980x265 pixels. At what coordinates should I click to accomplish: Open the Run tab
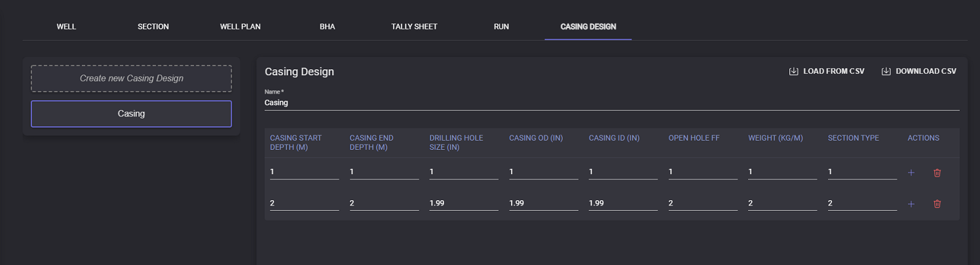click(501, 27)
